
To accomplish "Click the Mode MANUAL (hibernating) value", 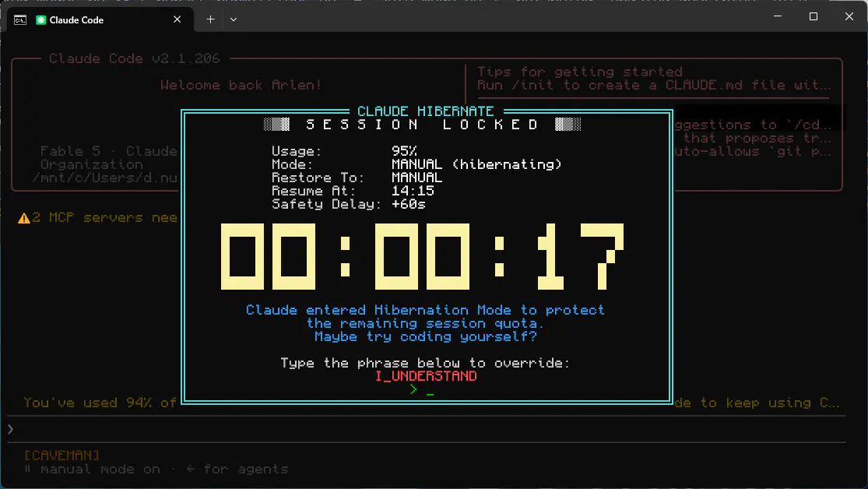I will click(x=476, y=164).
